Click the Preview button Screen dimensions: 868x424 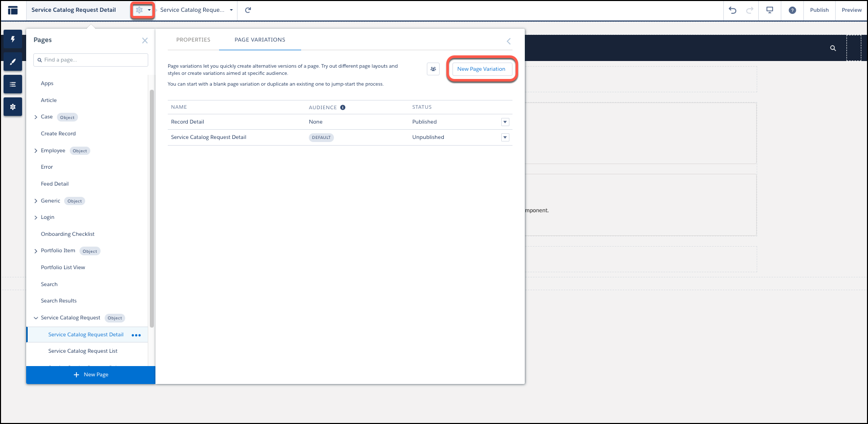click(852, 10)
